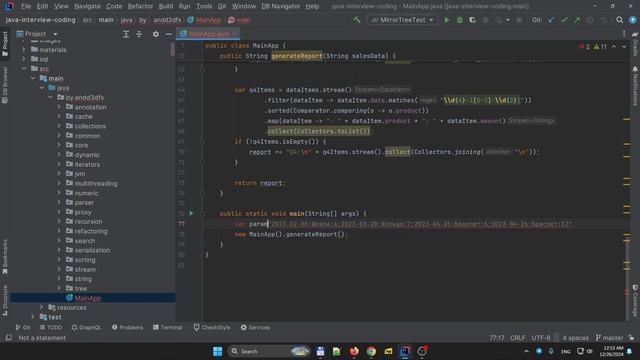This screenshot has width=640, height=360.
Task: Click Collapse All icon in Project panel
Action: 139,34
